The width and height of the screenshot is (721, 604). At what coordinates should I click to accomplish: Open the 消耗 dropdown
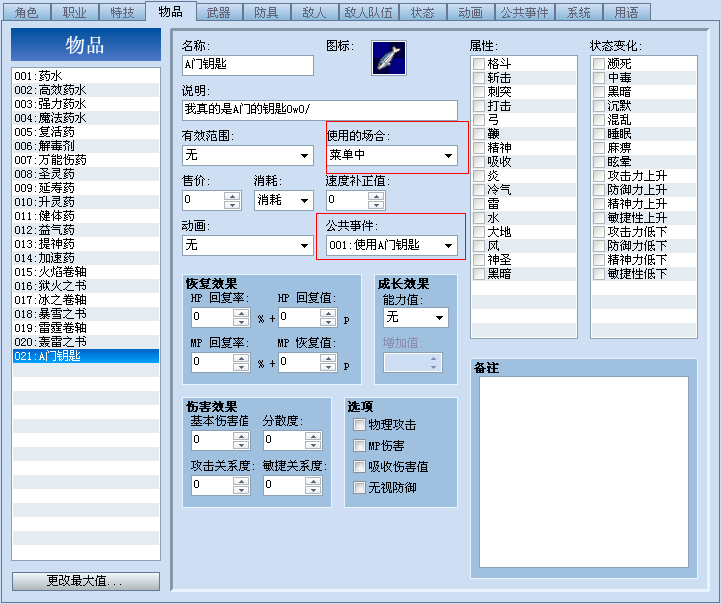coord(284,200)
